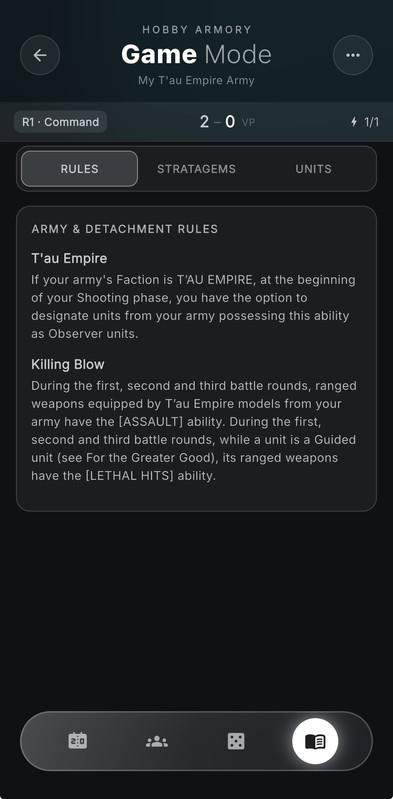
Task: Go back using the arrow button
Action: point(40,55)
